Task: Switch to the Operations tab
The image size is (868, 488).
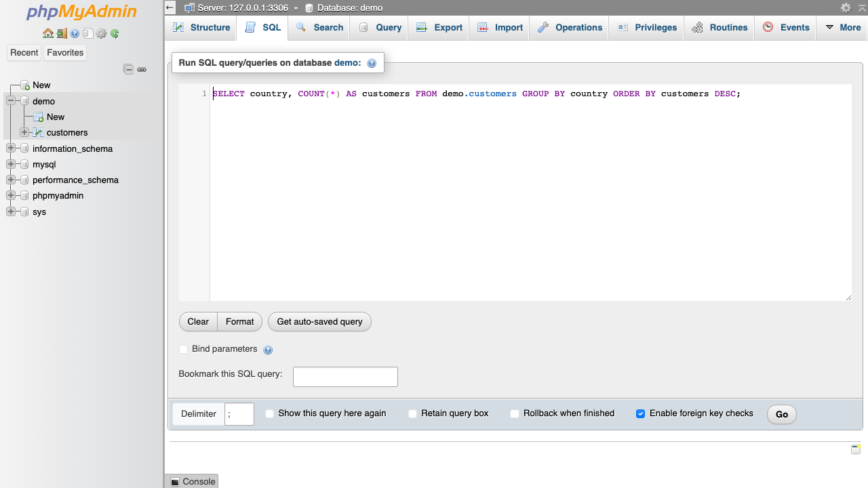Action: click(570, 28)
